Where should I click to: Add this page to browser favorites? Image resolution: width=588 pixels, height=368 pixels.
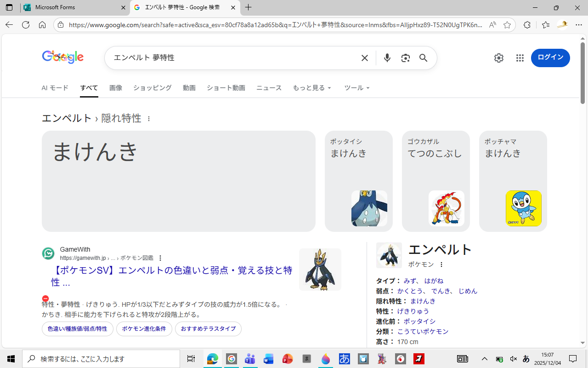coord(507,25)
